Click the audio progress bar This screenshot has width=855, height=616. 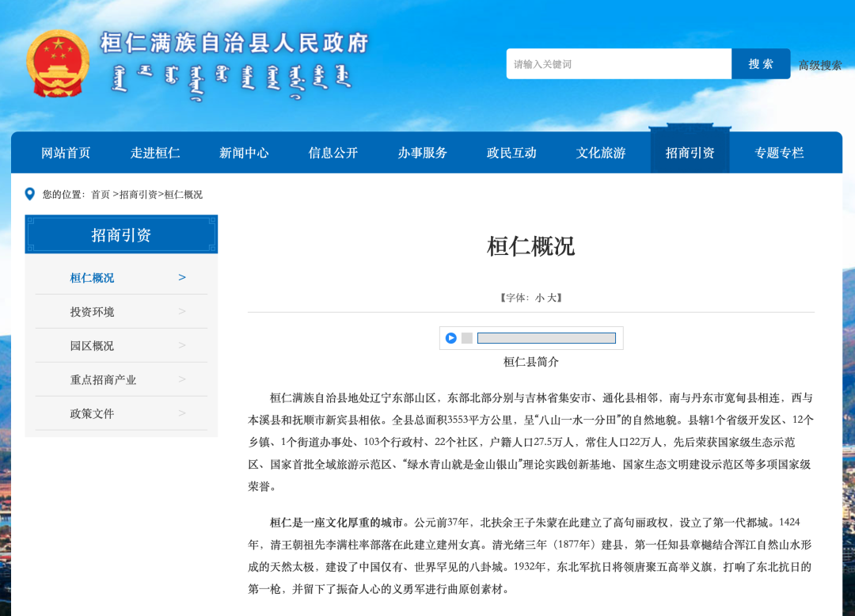tap(546, 338)
